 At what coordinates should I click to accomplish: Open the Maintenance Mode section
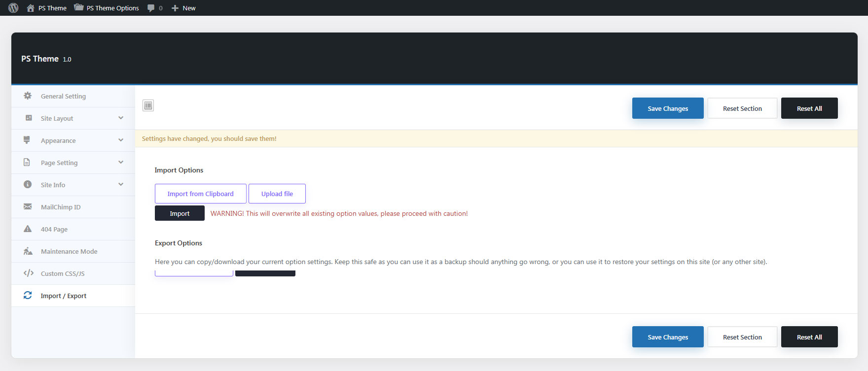click(x=69, y=251)
